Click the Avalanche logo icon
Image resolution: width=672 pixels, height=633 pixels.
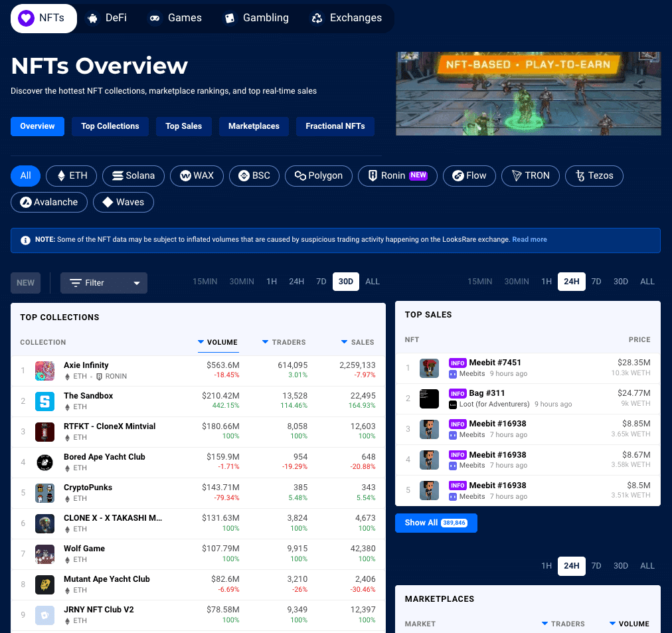26,203
